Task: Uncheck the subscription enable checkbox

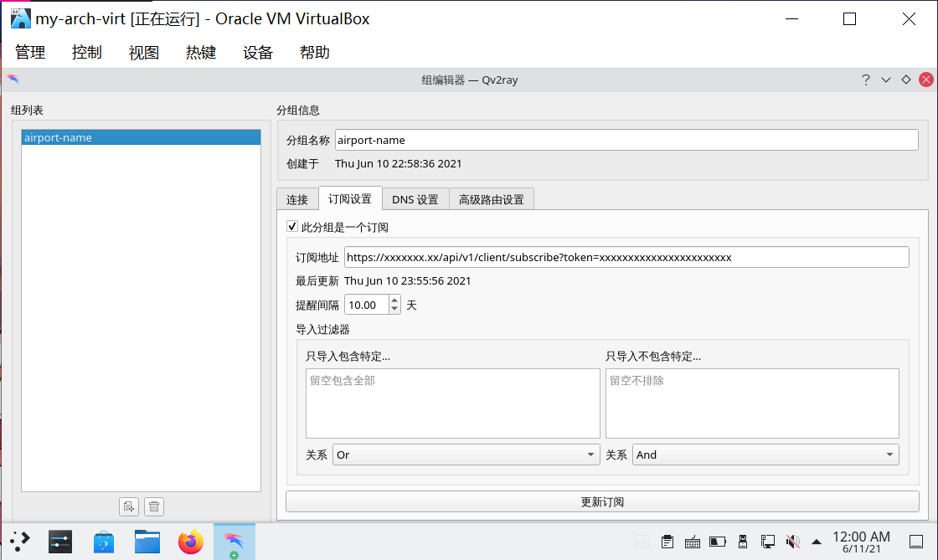Action: pos(292,226)
